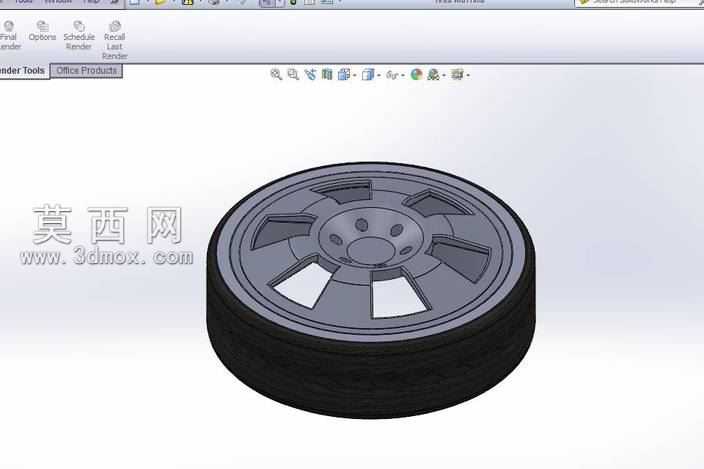Open Edit Appearance color sphere icon
This screenshot has width=704, height=469.
(x=416, y=75)
